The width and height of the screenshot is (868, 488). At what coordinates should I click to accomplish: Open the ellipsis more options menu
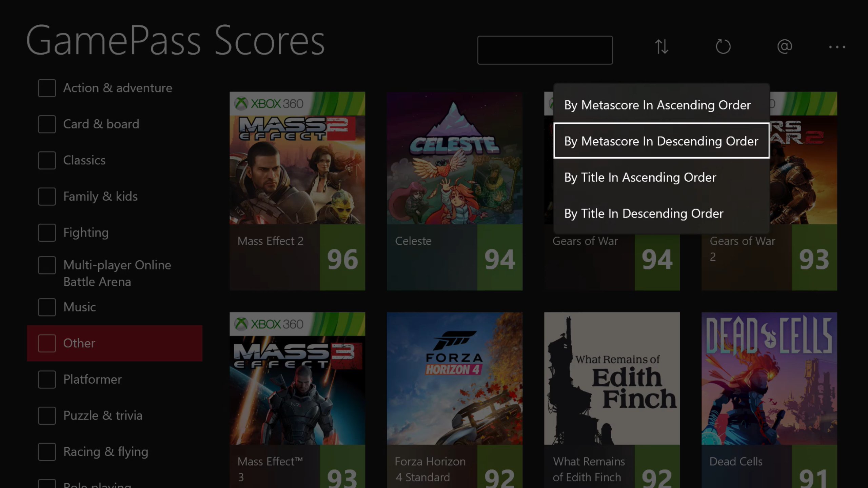click(x=837, y=47)
